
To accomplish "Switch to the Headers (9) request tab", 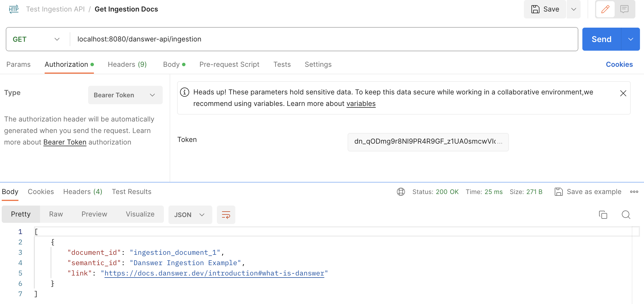I will click(127, 64).
